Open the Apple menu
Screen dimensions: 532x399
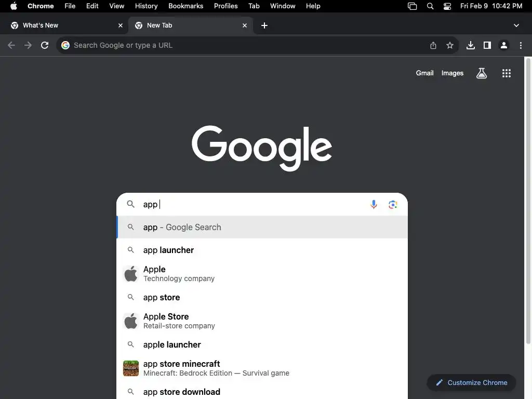pos(14,6)
